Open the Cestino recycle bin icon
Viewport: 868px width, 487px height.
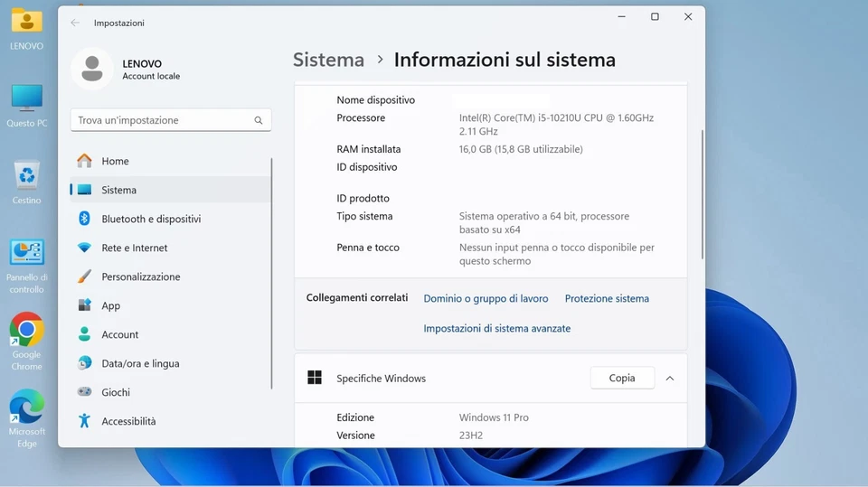26,183
